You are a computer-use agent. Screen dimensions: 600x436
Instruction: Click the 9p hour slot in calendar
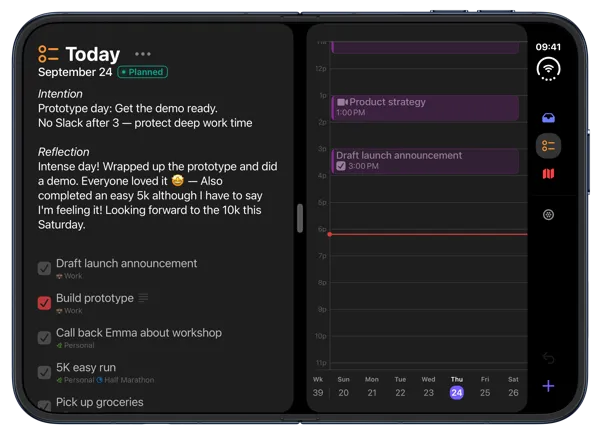(x=428, y=322)
